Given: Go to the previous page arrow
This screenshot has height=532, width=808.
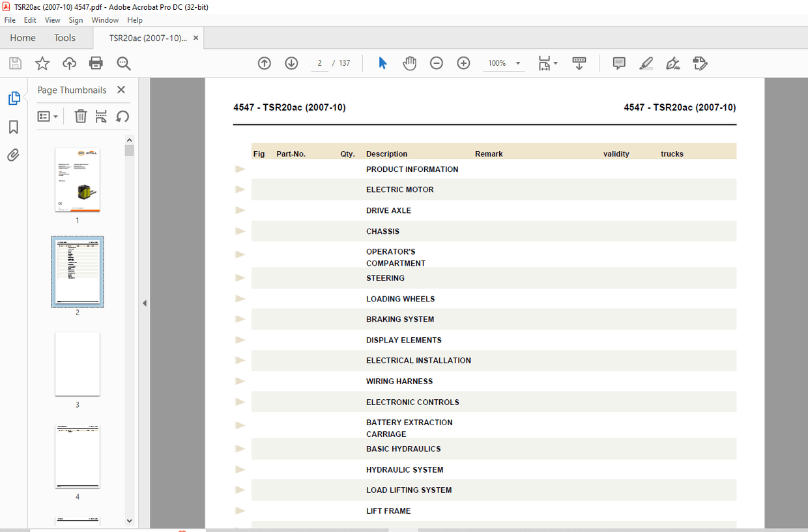Looking at the screenshot, I should (x=264, y=63).
